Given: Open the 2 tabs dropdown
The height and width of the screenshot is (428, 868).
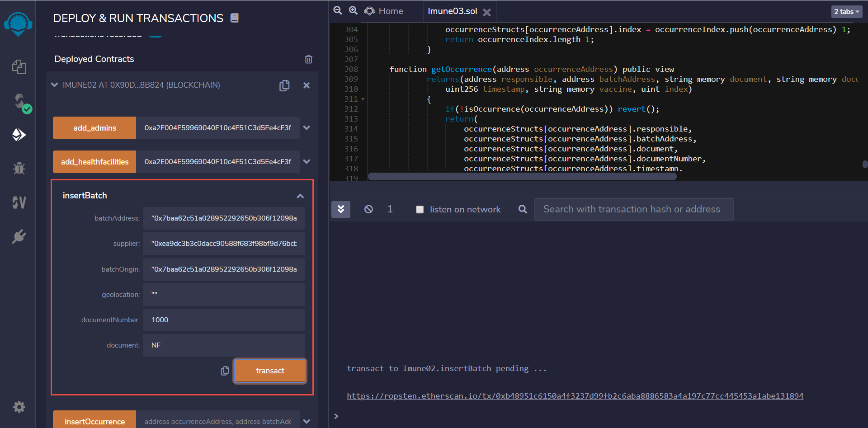Looking at the screenshot, I should click(x=847, y=12).
